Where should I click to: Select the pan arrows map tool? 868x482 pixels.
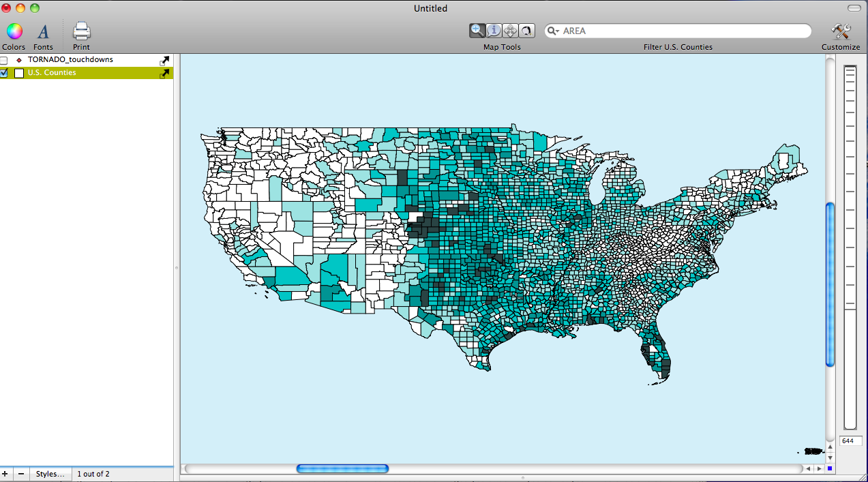[510, 31]
